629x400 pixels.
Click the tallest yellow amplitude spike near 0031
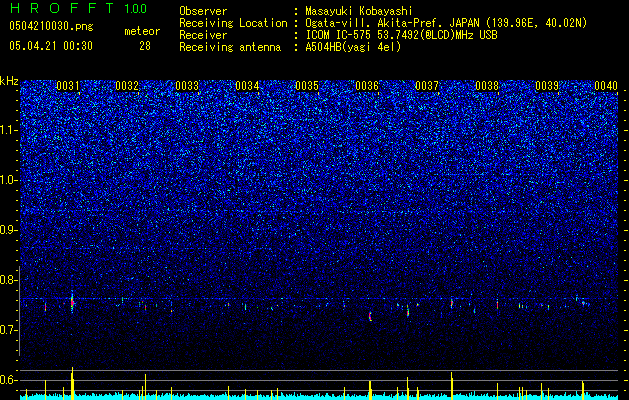pyautogui.click(x=72, y=381)
